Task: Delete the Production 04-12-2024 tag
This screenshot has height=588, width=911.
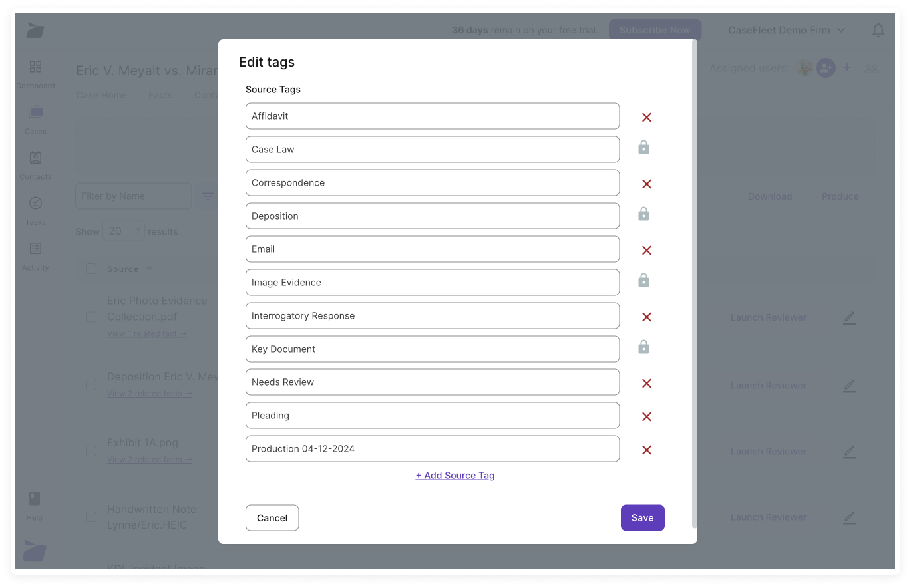Action: coord(646,450)
